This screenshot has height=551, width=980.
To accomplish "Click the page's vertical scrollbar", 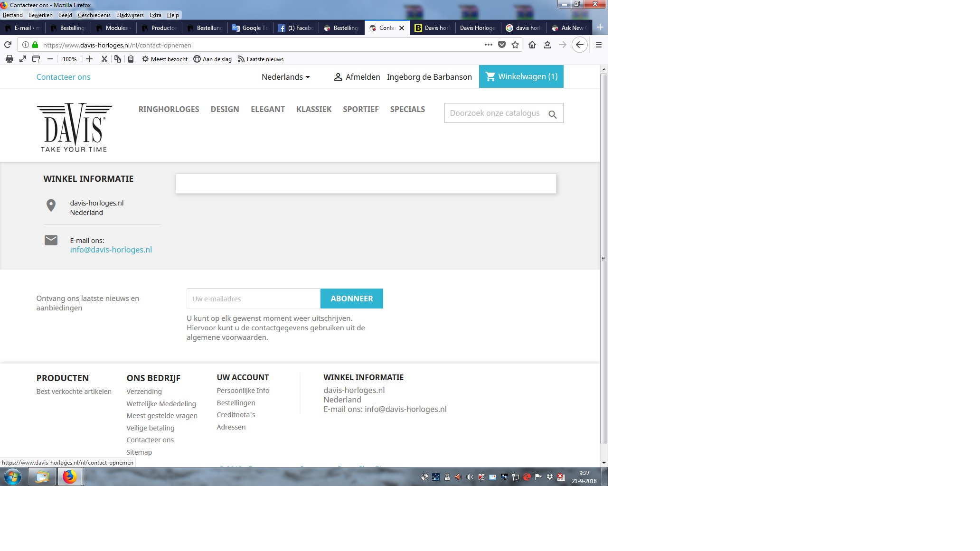I will coord(603,259).
